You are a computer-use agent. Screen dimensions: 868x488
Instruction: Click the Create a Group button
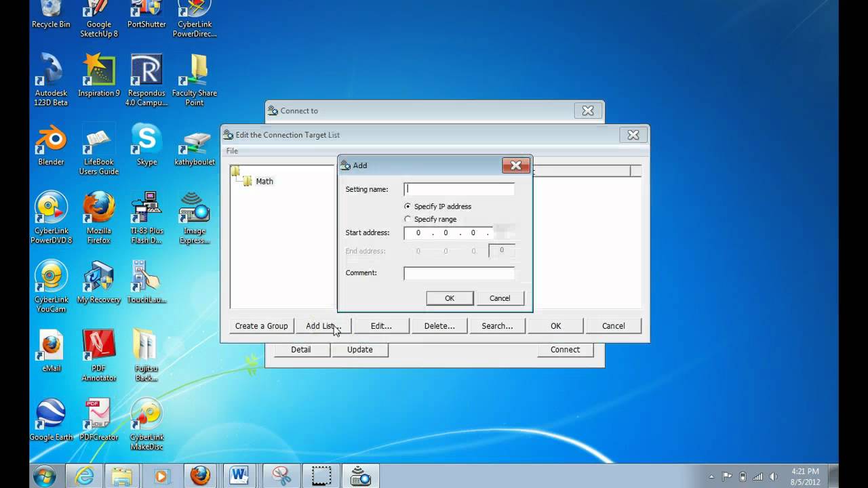coord(262,326)
